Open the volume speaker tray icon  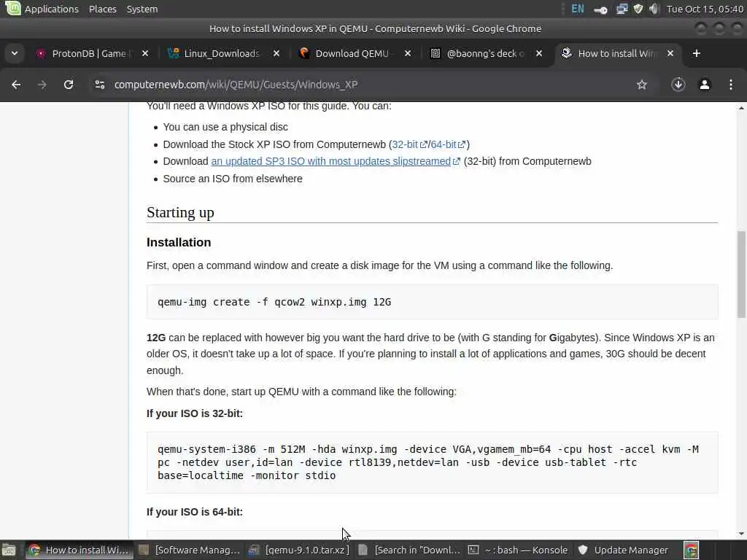[x=654, y=9]
